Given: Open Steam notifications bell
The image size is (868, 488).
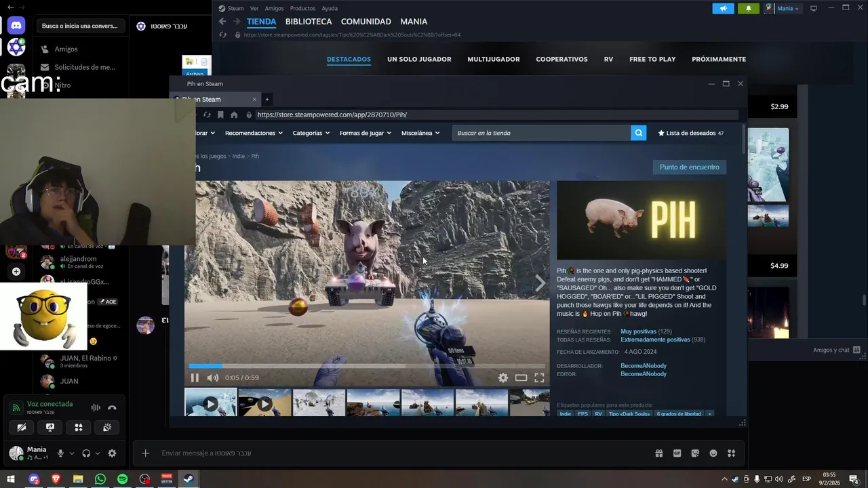Looking at the screenshot, I should 748,8.
